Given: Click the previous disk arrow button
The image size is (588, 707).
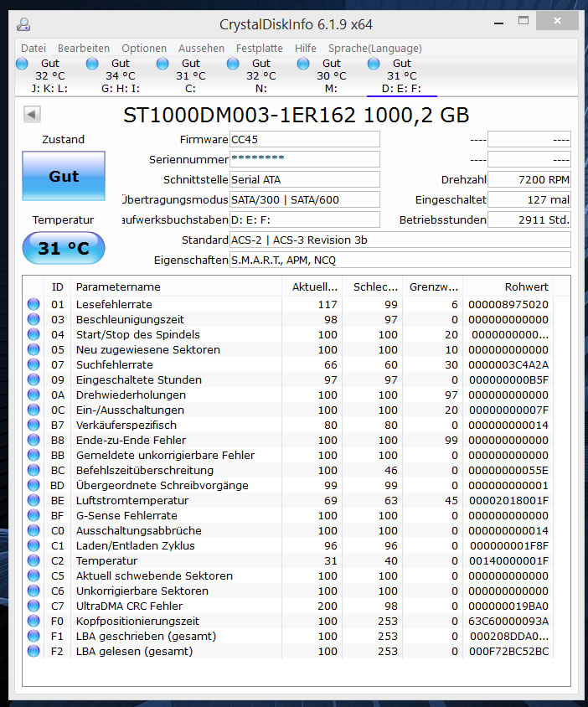Looking at the screenshot, I should tap(32, 115).
